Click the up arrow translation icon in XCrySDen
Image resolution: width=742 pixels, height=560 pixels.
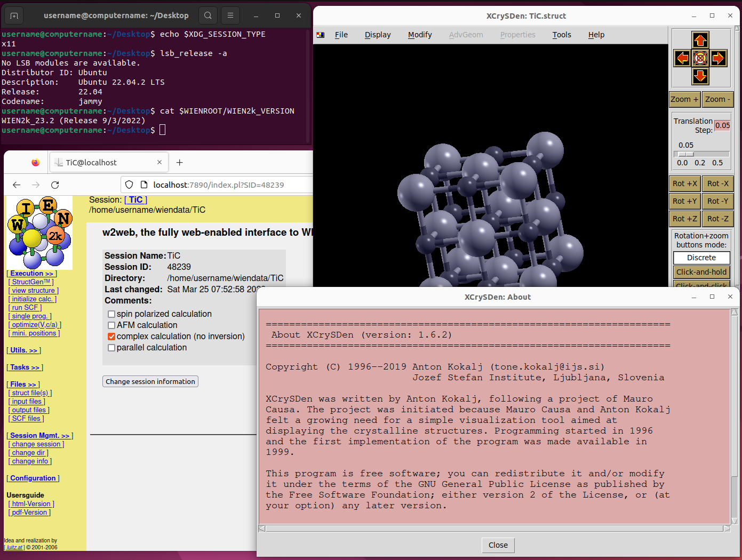pos(700,40)
